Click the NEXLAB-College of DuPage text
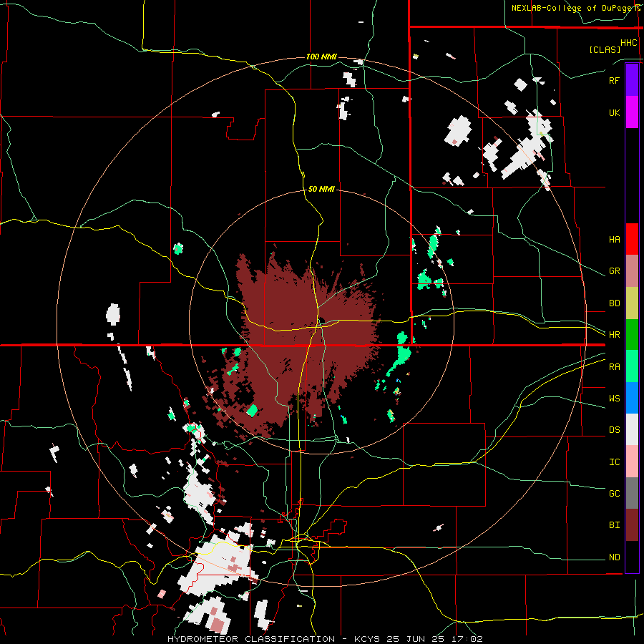 click(x=572, y=8)
